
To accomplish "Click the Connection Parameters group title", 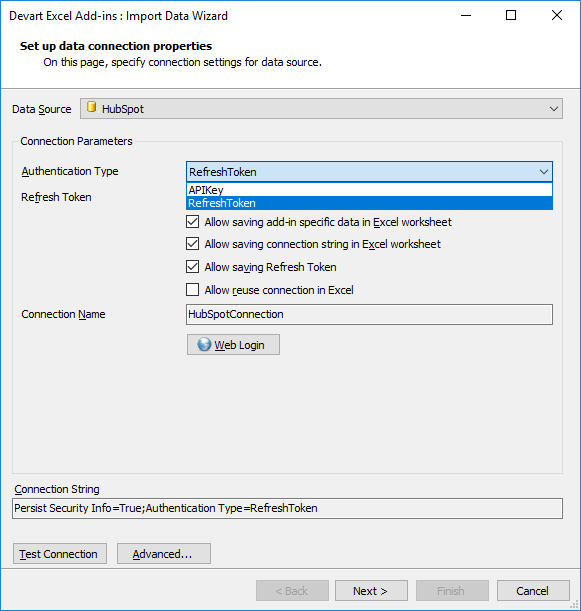I will tap(76, 141).
